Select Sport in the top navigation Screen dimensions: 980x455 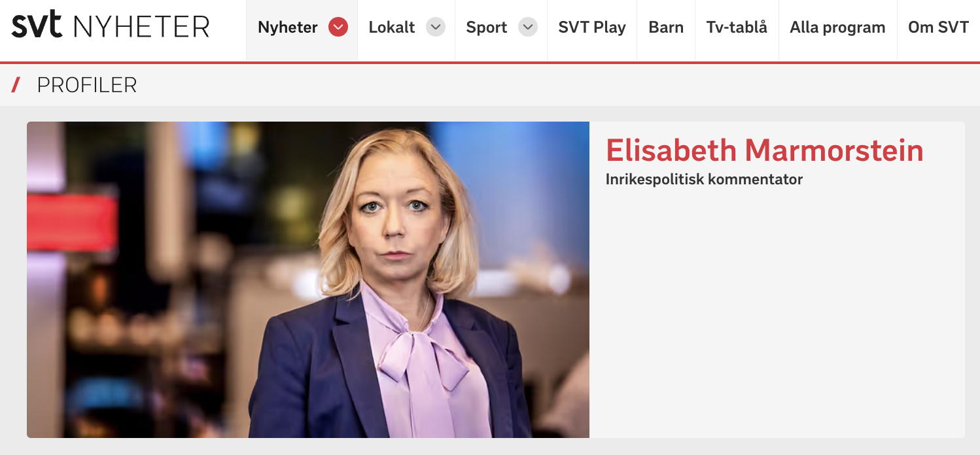pyautogui.click(x=487, y=27)
